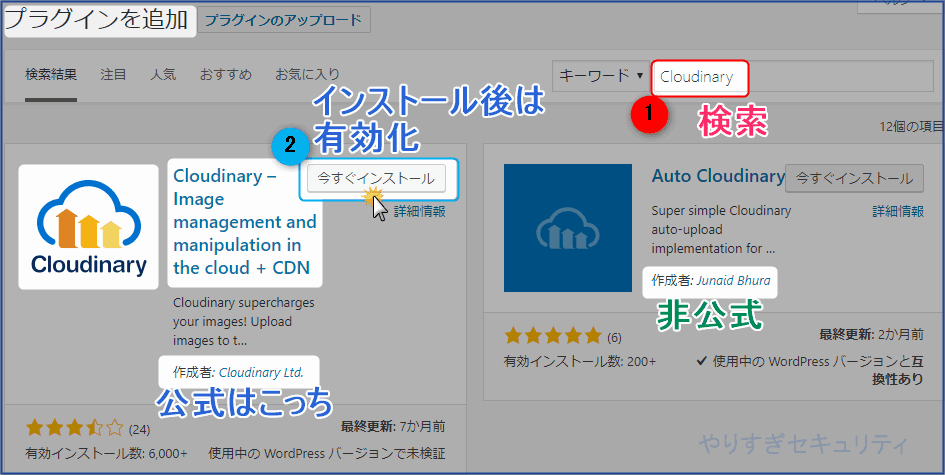Open the 注目 tab
This screenshot has width=945, height=475.
coord(113,75)
